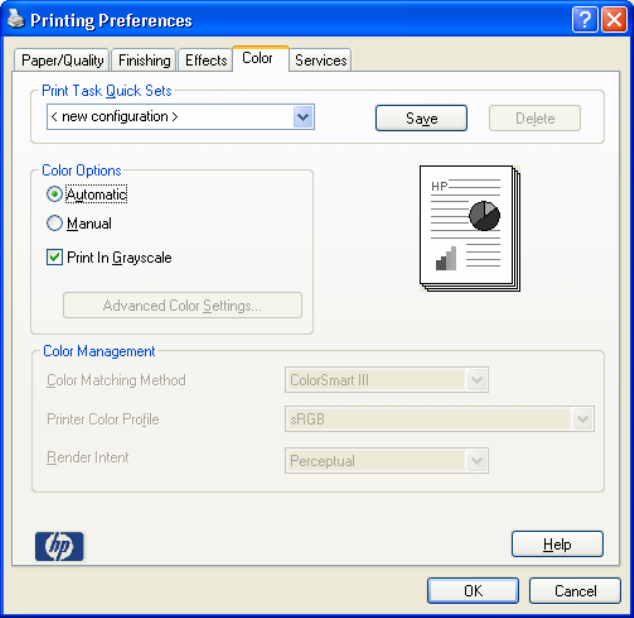
Task: Select the Automatic color option
Action: [x=55, y=195]
